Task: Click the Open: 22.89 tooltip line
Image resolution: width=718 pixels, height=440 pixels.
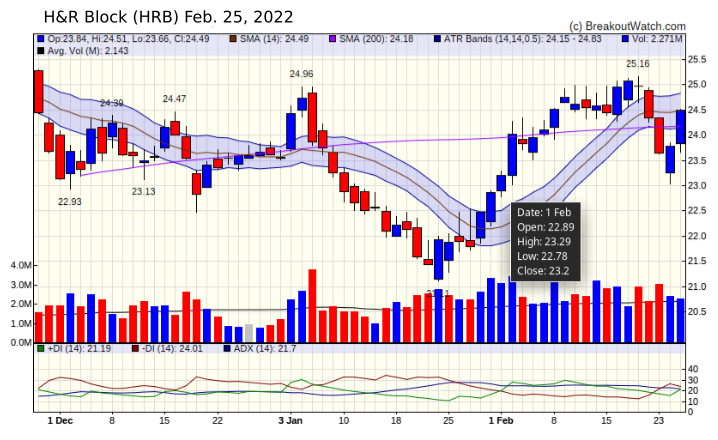Action: pos(545,227)
